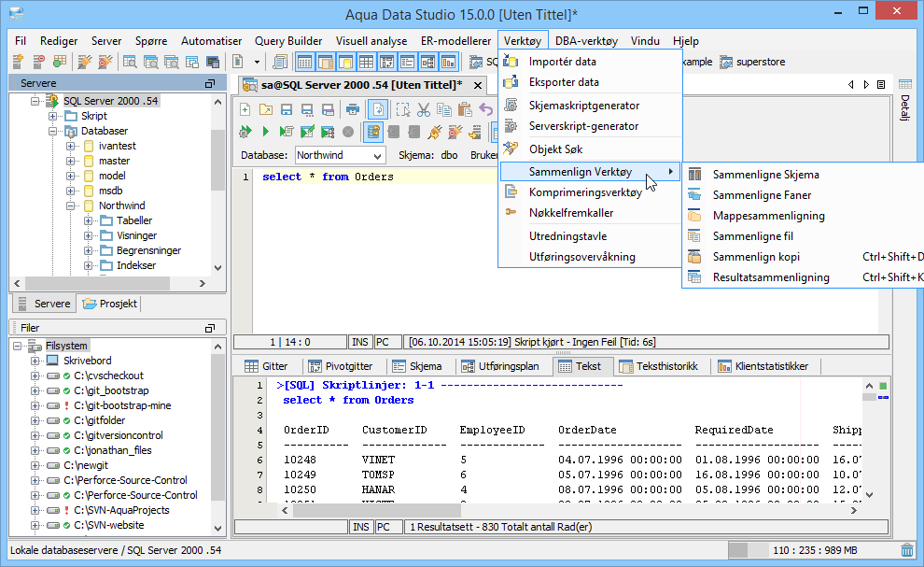Select the C:\gitfolder tree item

pos(100,420)
